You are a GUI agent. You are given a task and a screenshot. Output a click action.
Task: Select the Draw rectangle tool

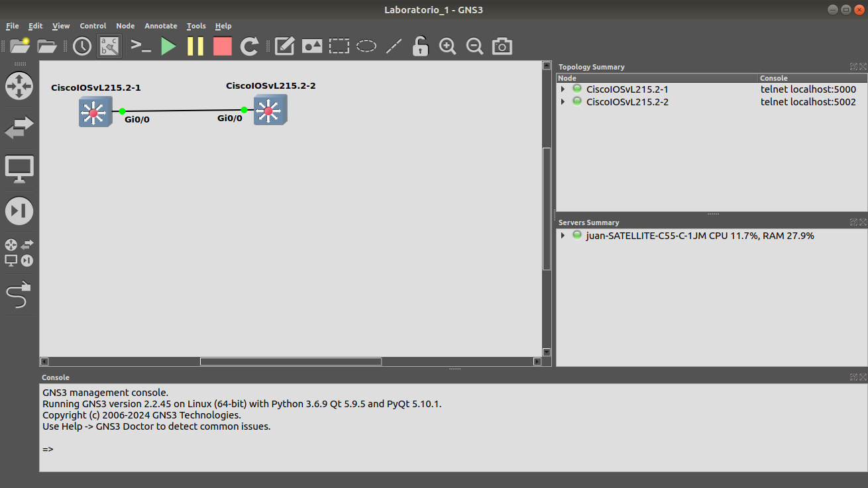point(339,46)
